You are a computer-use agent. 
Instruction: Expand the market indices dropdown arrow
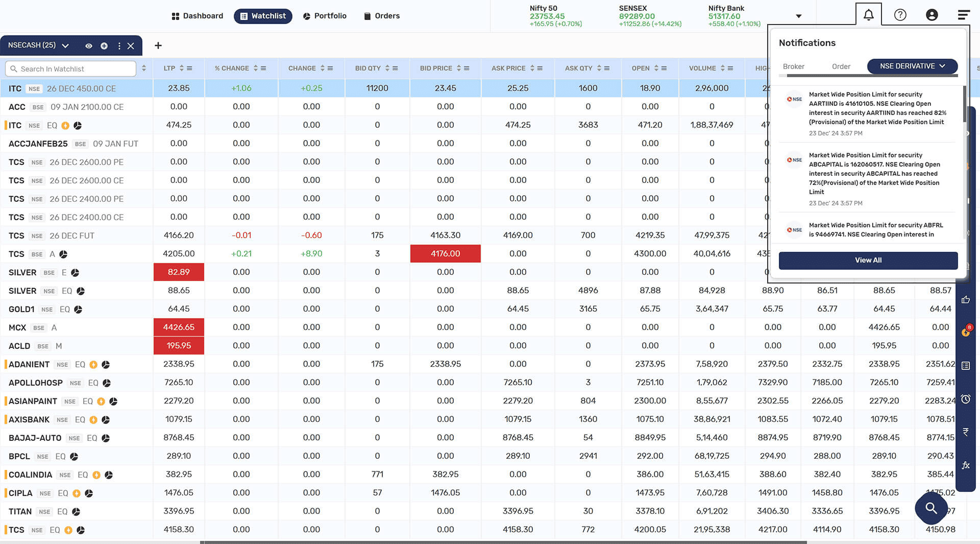pyautogui.click(x=798, y=16)
